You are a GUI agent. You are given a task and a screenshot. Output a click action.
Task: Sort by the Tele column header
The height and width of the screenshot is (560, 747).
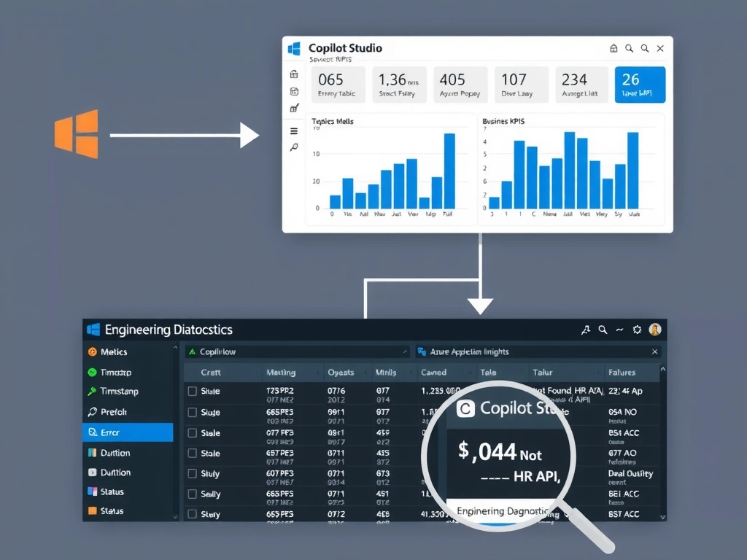(x=501, y=373)
